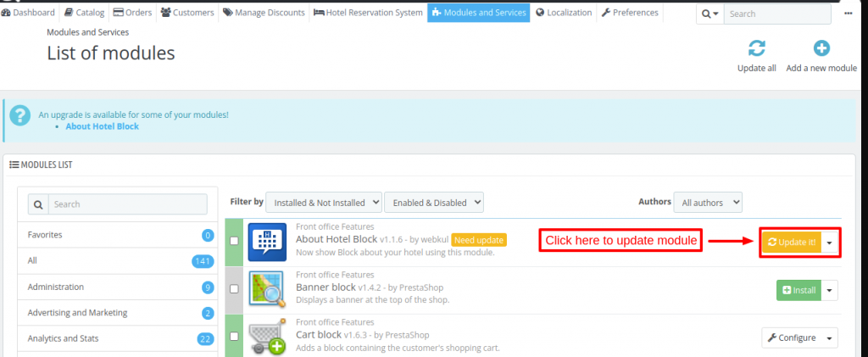This screenshot has height=357, width=868.
Task: Click the blue question mark help icon
Action: coord(20,115)
